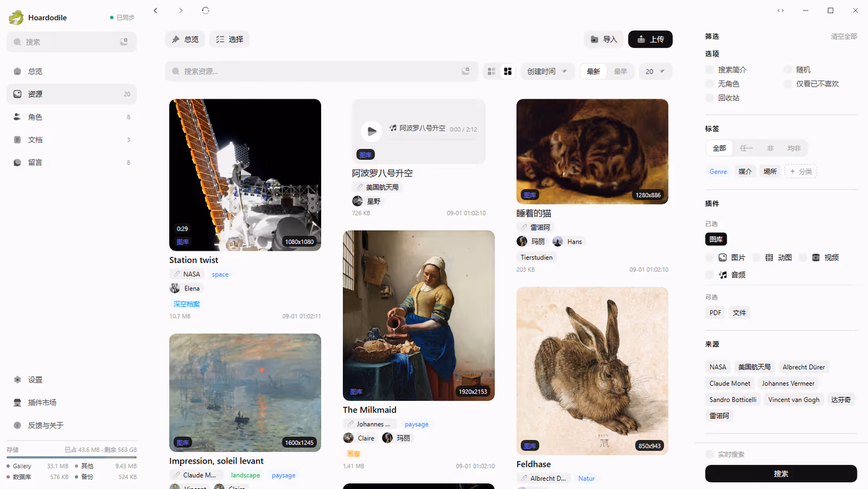The image size is (868, 489).
Task: Click the 文档 document icon
Action: [17, 140]
